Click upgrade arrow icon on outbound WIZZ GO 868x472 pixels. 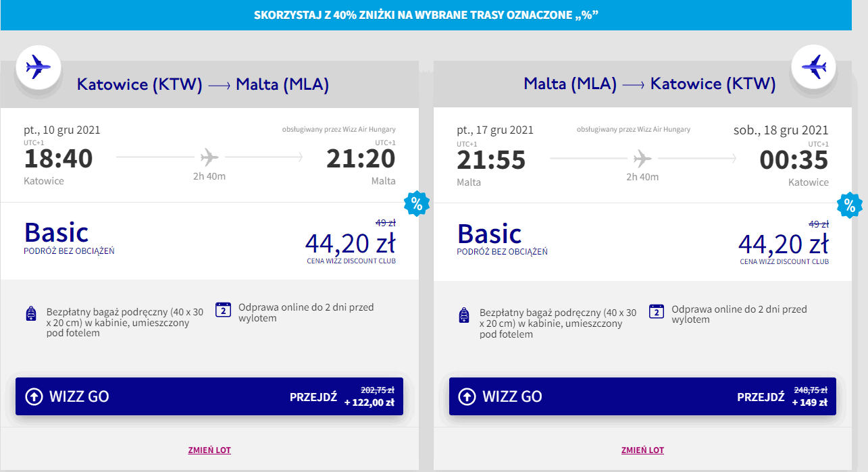point(34,396)
